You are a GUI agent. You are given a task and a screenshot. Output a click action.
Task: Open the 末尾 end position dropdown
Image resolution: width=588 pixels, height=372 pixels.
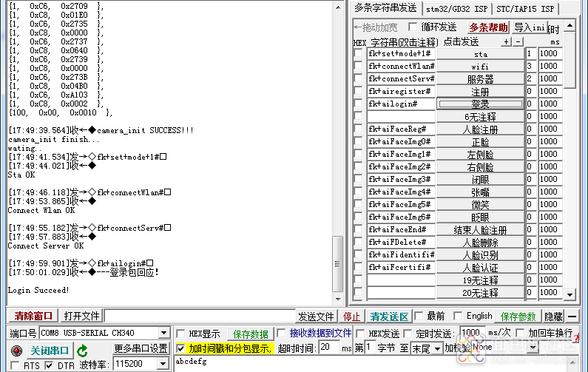click(437, 349)
